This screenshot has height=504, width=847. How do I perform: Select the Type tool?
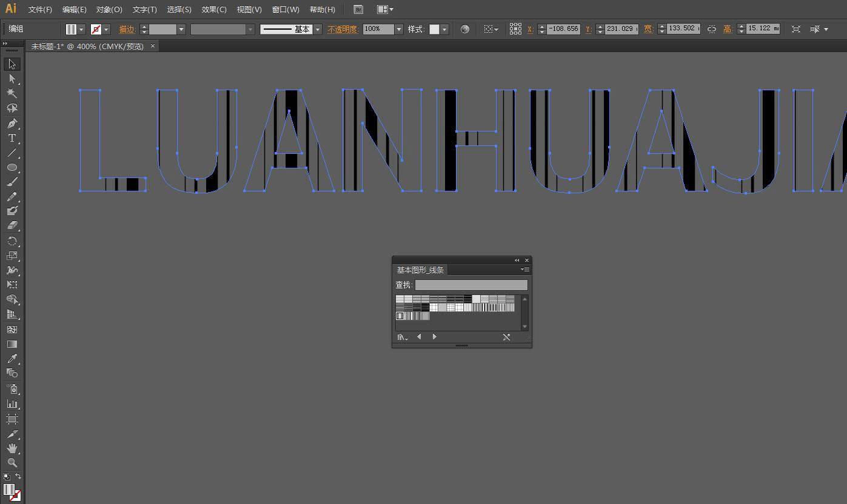coord(12,138)
